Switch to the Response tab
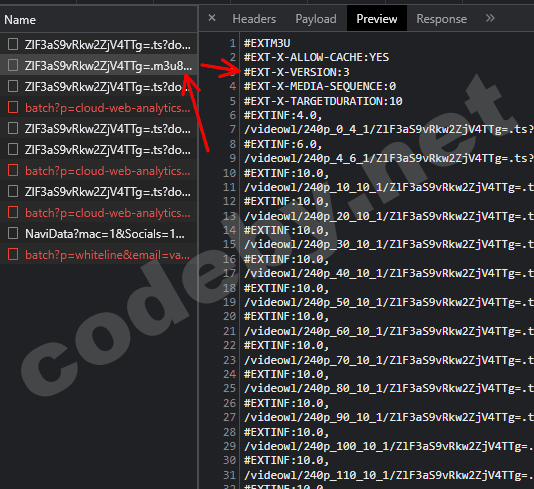534x489 pixels. (x=441, y=19)
